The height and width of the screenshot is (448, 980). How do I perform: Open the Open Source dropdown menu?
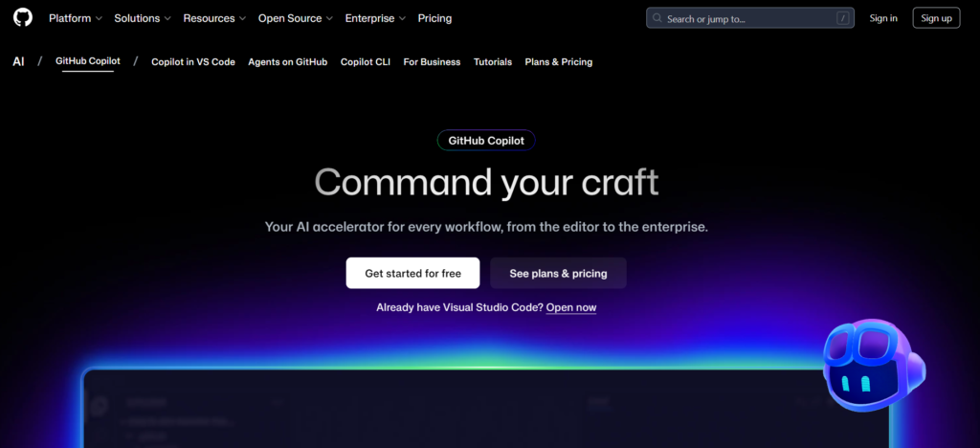pos(296,18)
